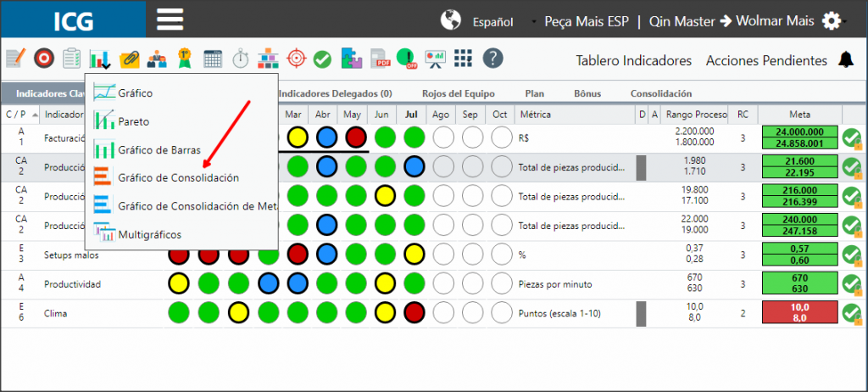The height and width of the screenshot is (392, 868).
Task: Click the question mark help icon
Action: (x=492, y=58)
